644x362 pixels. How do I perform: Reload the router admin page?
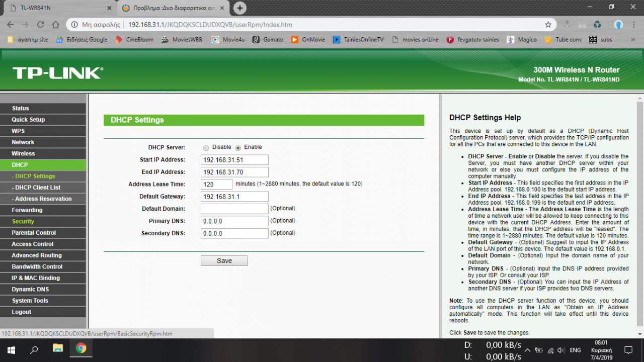coord(41,24)
